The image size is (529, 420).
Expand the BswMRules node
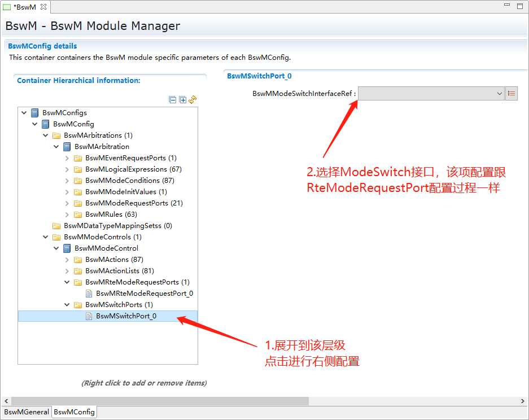(67, 215)
